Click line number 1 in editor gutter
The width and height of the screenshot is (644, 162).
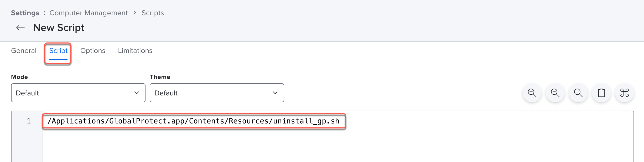[x=29, y=121]
